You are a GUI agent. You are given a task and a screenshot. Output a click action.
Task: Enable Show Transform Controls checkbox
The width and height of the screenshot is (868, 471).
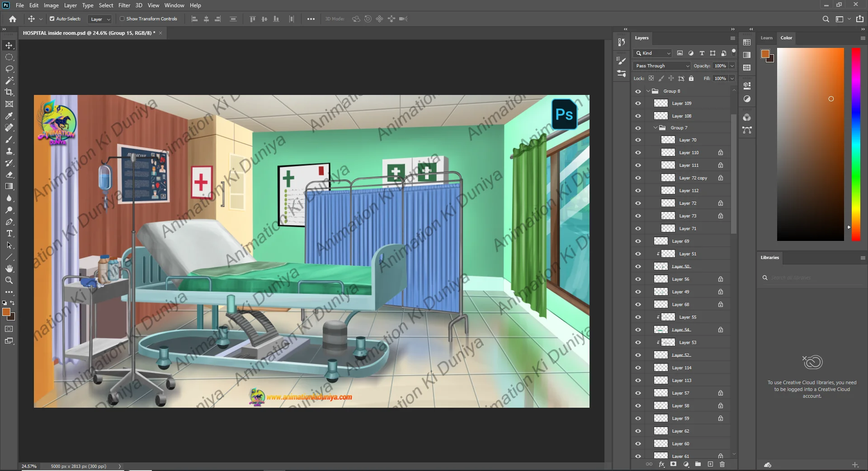(122, 19)
